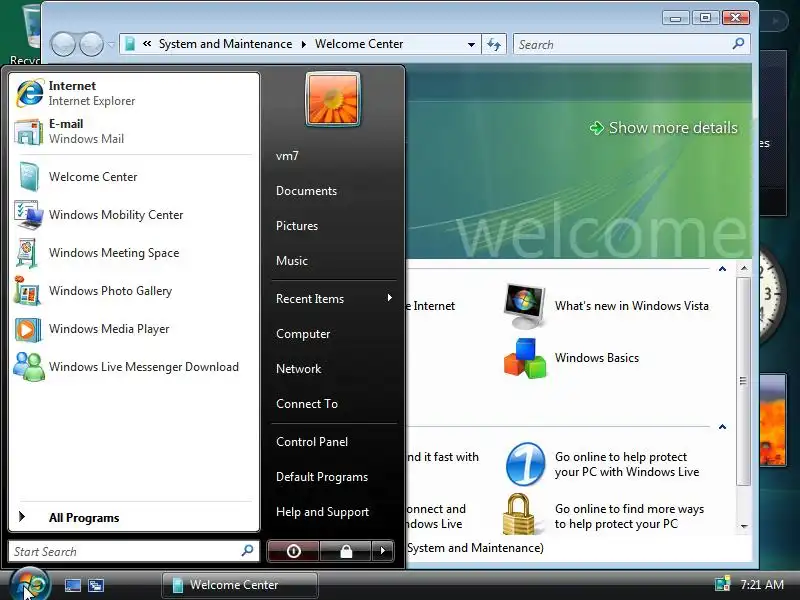Image resolution: width=800 pixels, height=600 pixels.
Task: Open Pictures from Start menu
Action: (334, 226)
